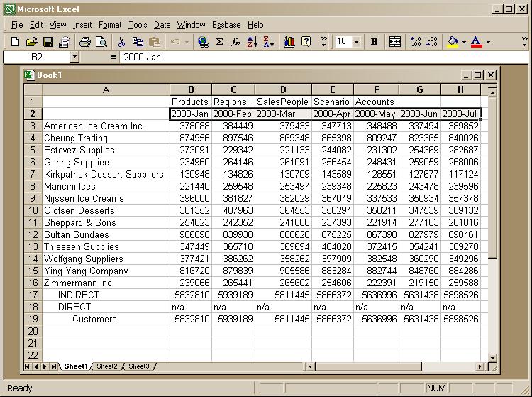
Task: Select the Customers row label cell
Action: [106, 319]
